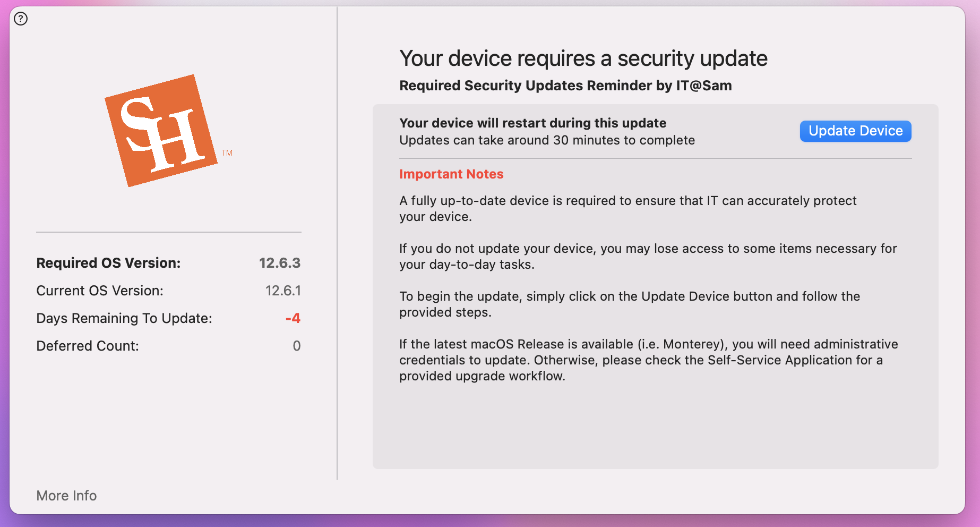980x527 pixels.
Task: Select the current version value 12.6.1
Action: click(x=282, y=291)
